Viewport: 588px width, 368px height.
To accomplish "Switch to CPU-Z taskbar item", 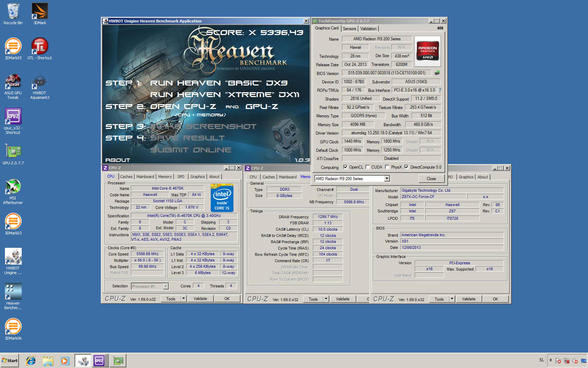I will coord(99,360).
